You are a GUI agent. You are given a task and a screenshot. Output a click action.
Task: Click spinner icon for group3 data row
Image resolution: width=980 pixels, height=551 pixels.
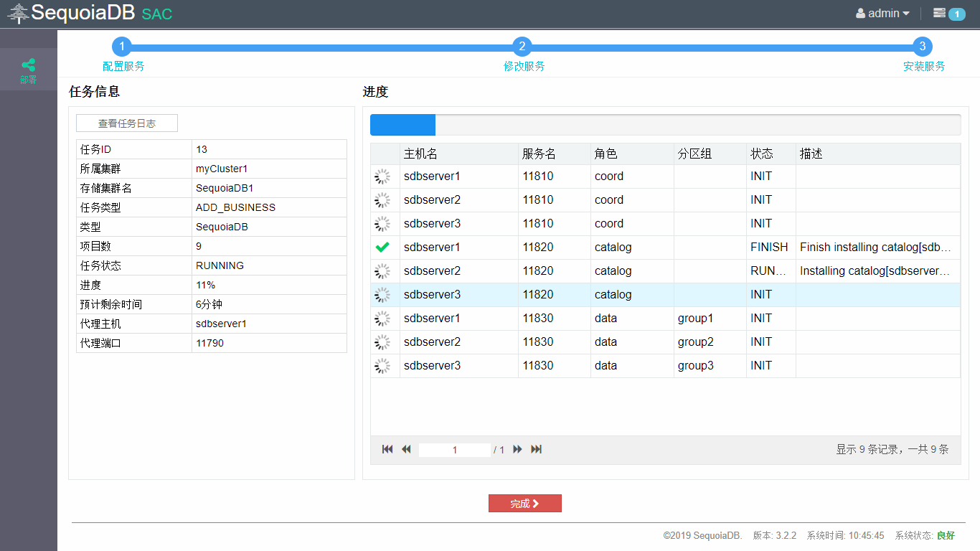point(383,365)
